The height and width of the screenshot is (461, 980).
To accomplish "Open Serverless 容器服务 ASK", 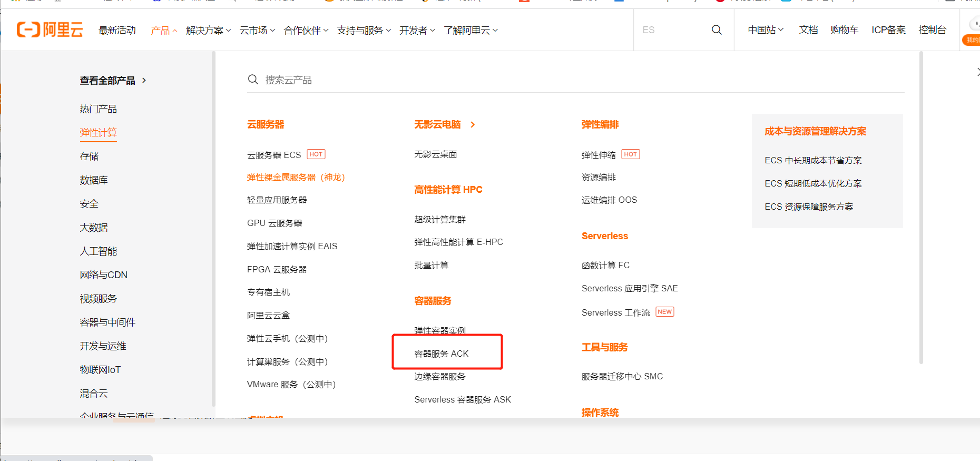I will [x=463, y=400].
